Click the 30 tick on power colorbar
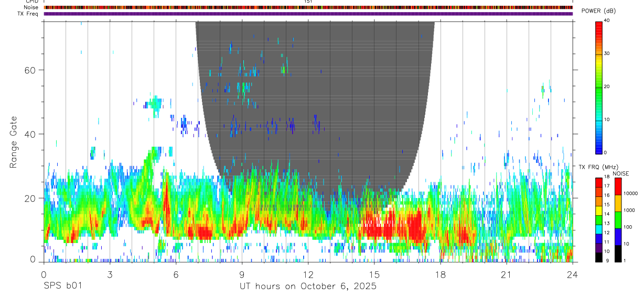644x297 pixels. click(x=607, y=54)
